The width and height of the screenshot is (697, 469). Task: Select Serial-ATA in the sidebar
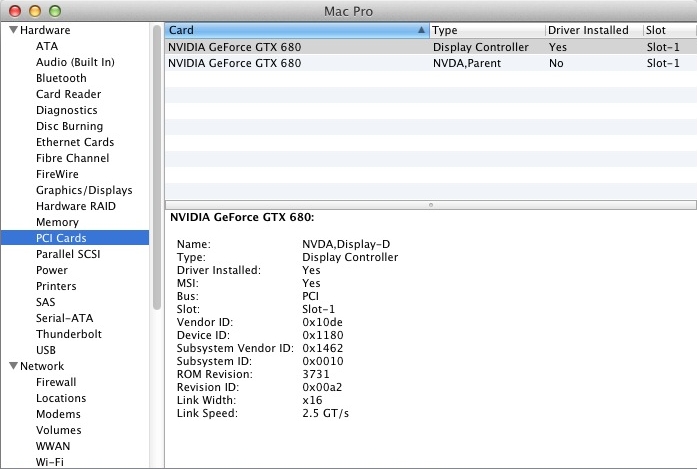[64, 318]
